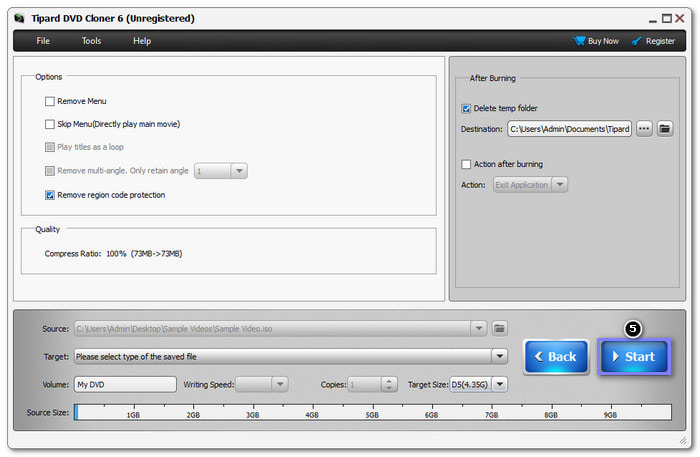The height and width of the screenshot is (457, 700).
Task: Toggle Delete temp folder checkbox
Action: tap(466, 109)
